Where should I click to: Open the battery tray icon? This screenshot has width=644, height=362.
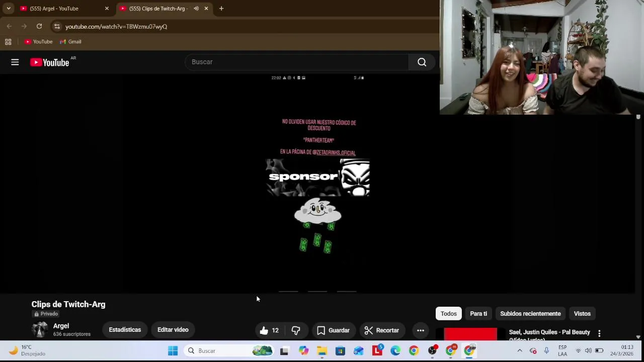599,351
